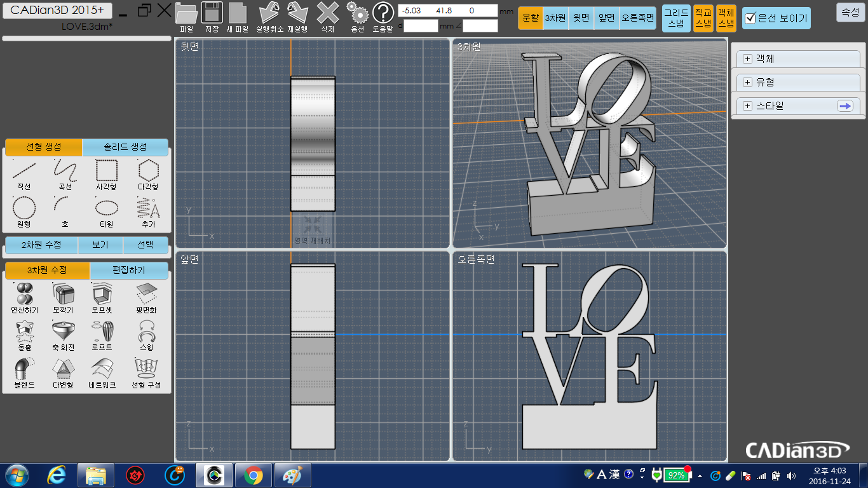Image resolution: width=868 pixels, height=488 pixels.
Task: Open the 2차원 수정 tab
Action: click(x=41, y=245)
